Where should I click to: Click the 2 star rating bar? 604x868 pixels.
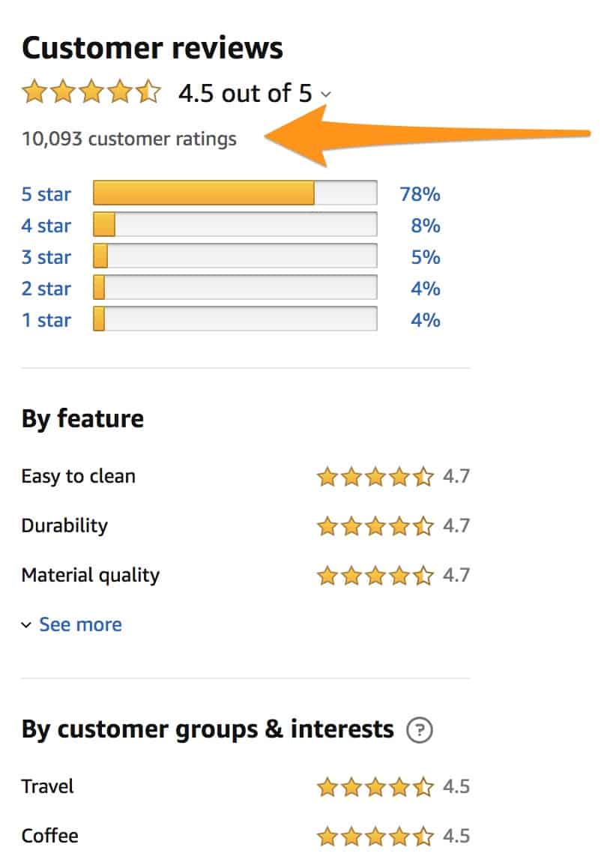(x=234, y=288)
